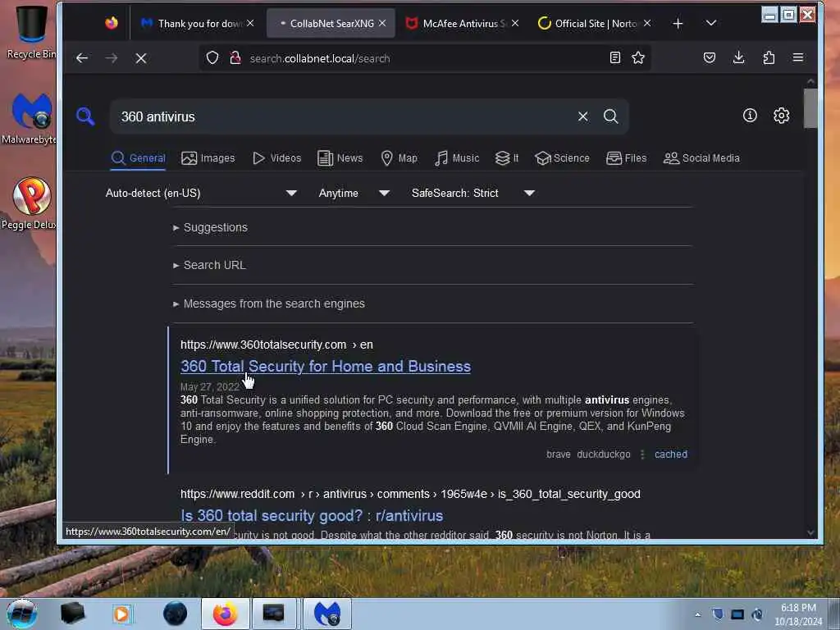Image resolution: width=840 pixels, height=630 pixels.
Task: Click the brave engine label
Action: (558, 454)
